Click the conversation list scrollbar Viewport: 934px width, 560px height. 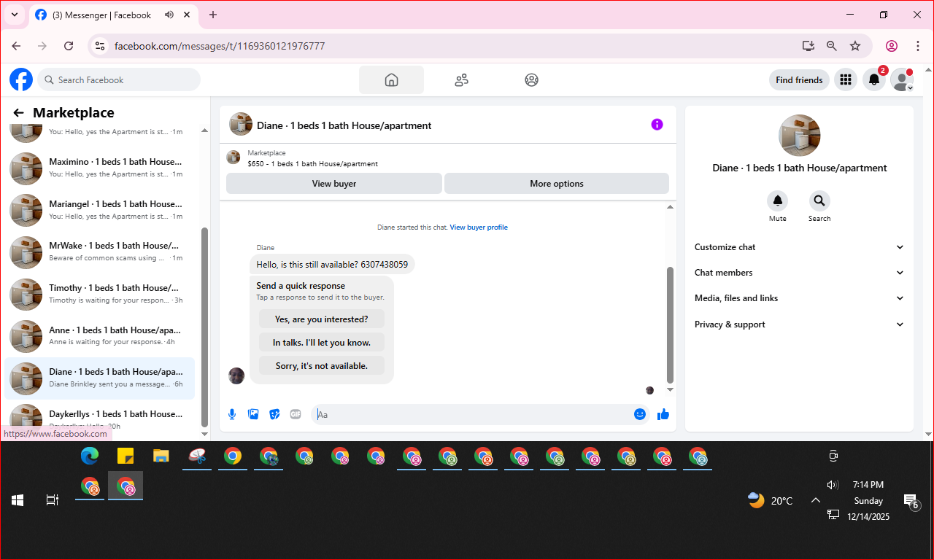point(204,327)
